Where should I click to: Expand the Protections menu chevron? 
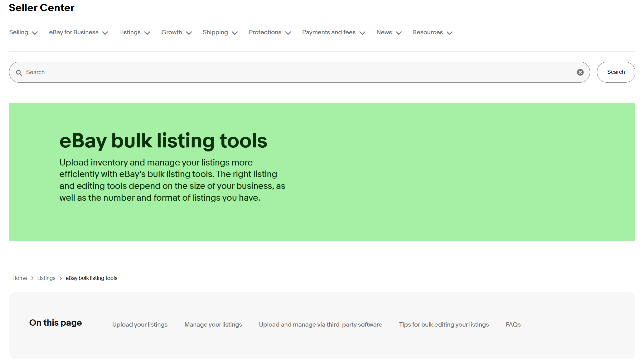tap(288, 33)
